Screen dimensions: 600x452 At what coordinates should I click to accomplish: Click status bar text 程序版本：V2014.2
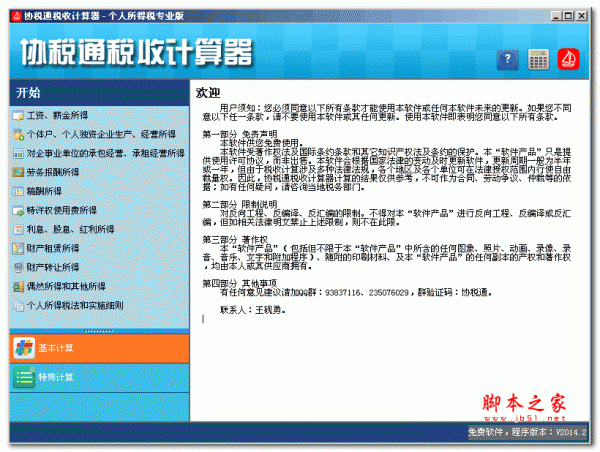coord(549,432)
